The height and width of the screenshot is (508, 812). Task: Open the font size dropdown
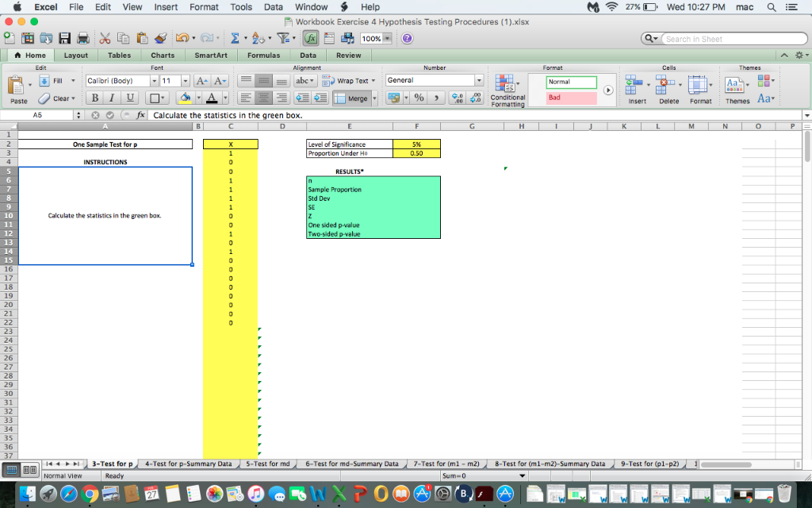[185, 81]
